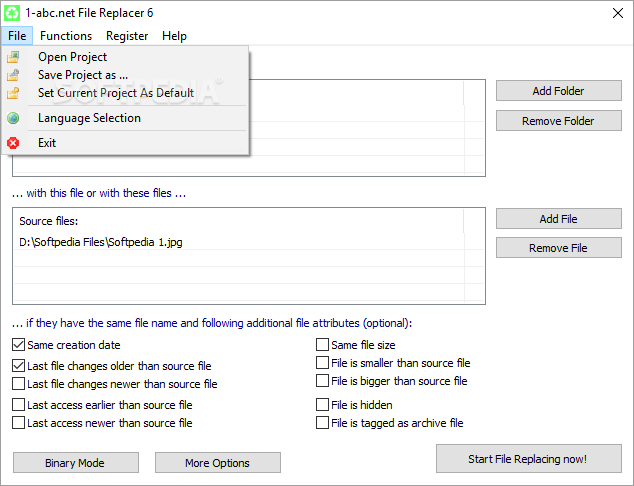Click the red Exit icon
This screenshot has width=634, height=486.
tap(13, 143)
